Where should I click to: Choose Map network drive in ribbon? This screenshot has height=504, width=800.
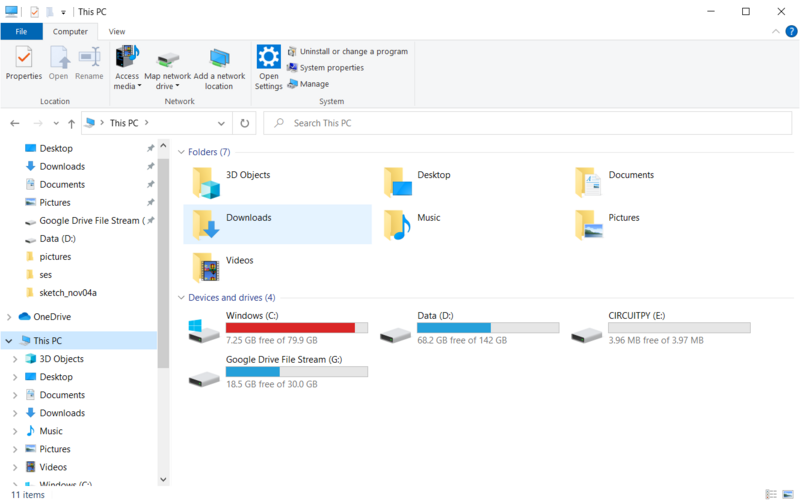pos(167,70)
